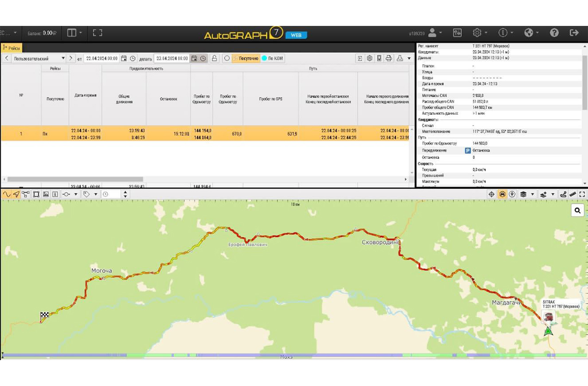Open the user account dropdown
This screenshot has height=386, width=588.
click(x=435, y=33)
